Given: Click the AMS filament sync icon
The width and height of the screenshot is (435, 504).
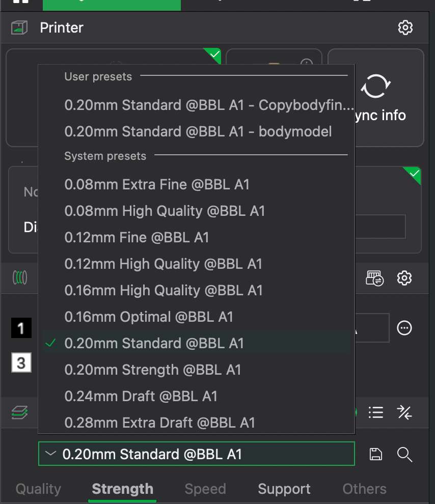Looking at the screenshot, I should [x=374, y=278].
